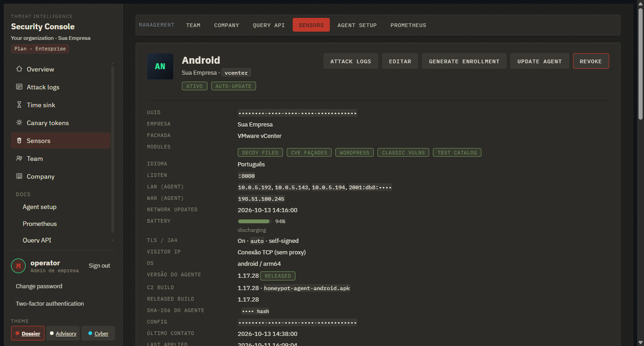Click the honeypot-agent-android.apk filename
Image resolution: width=644 pixels, height=346 pixels.
point(307,288)
